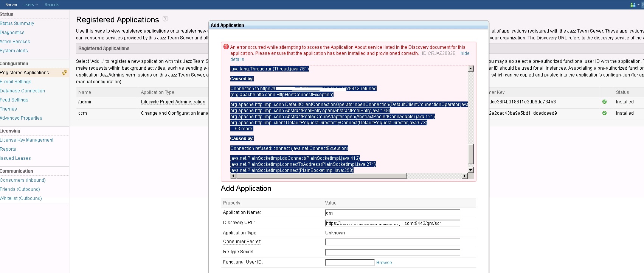The width and height of the screenshot is (644, 273).
Task: Click the ccm application name
Action: point(82,113)
